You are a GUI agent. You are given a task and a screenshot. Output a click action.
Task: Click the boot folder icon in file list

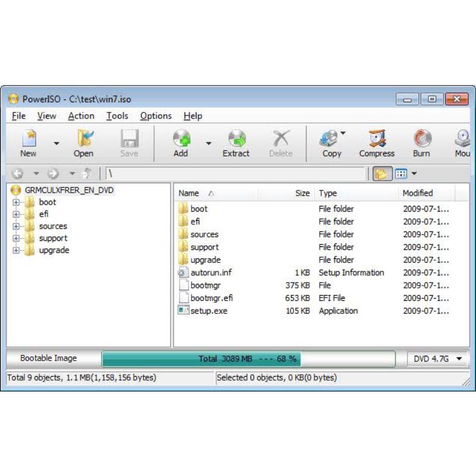[x=183, y=209]
